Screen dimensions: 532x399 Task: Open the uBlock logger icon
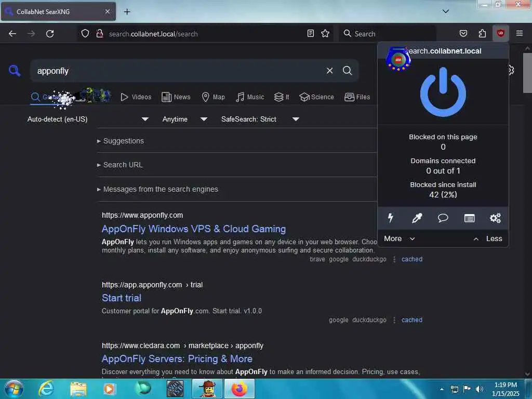(x=469, y=218)
